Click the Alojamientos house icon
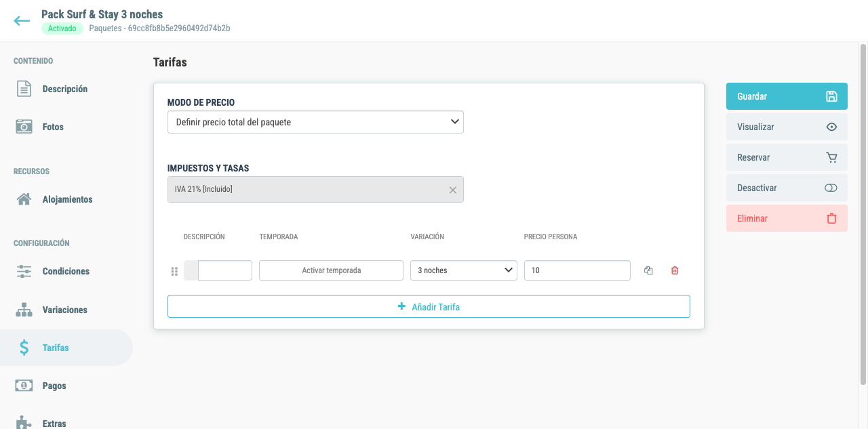 (x=24, y=199)
